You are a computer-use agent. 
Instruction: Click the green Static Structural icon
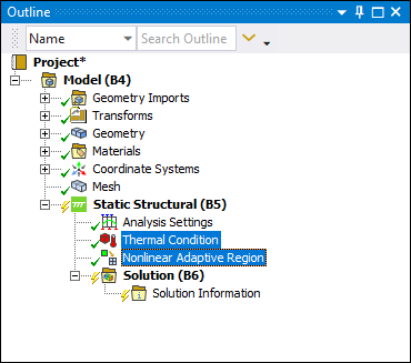tap(79, 204)
